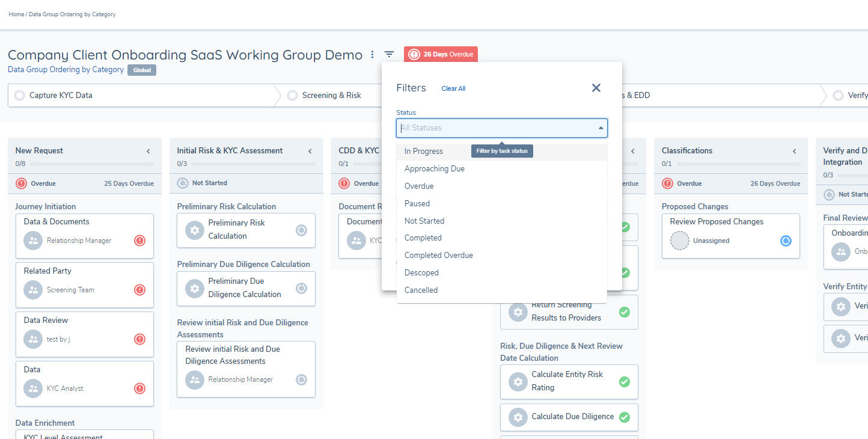Click the Global tag
Image resolution: width=868 pixels, height=439 pixels.
pyautogui.click(x=142, y=70)
